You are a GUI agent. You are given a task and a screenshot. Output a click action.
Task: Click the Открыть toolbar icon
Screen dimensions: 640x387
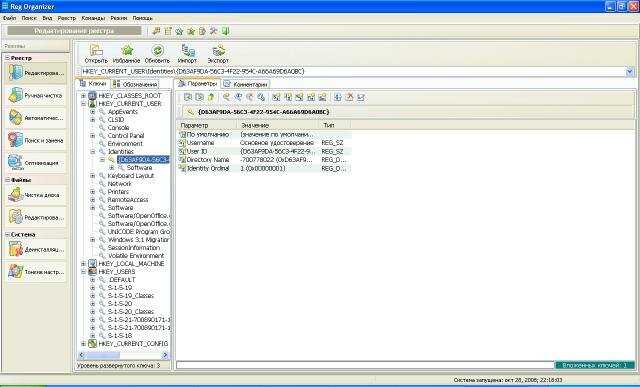pos(96,54)
